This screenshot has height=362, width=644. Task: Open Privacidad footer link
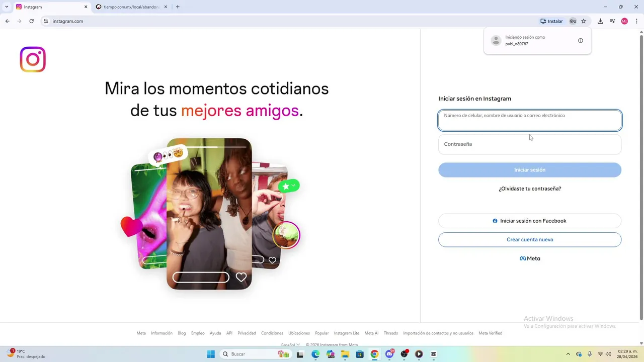coord(247,333)
